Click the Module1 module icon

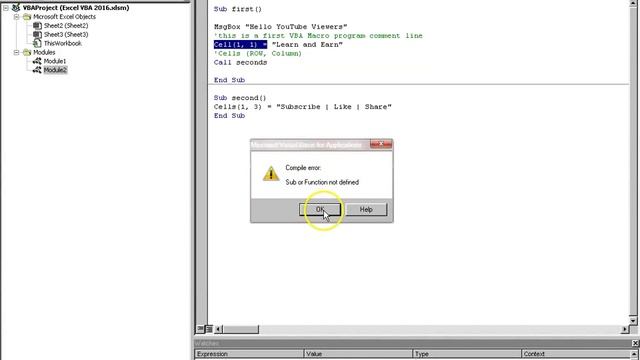(x=37, y=61)
